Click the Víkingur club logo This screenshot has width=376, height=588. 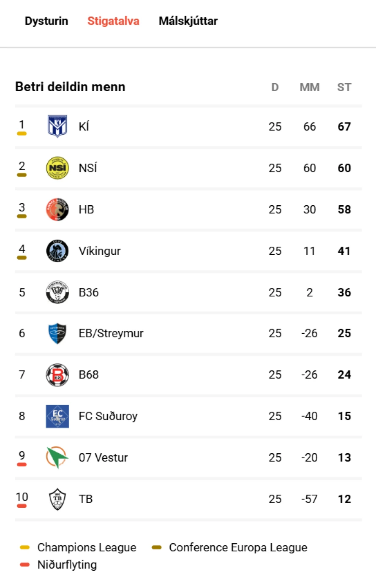pos(57,251)
